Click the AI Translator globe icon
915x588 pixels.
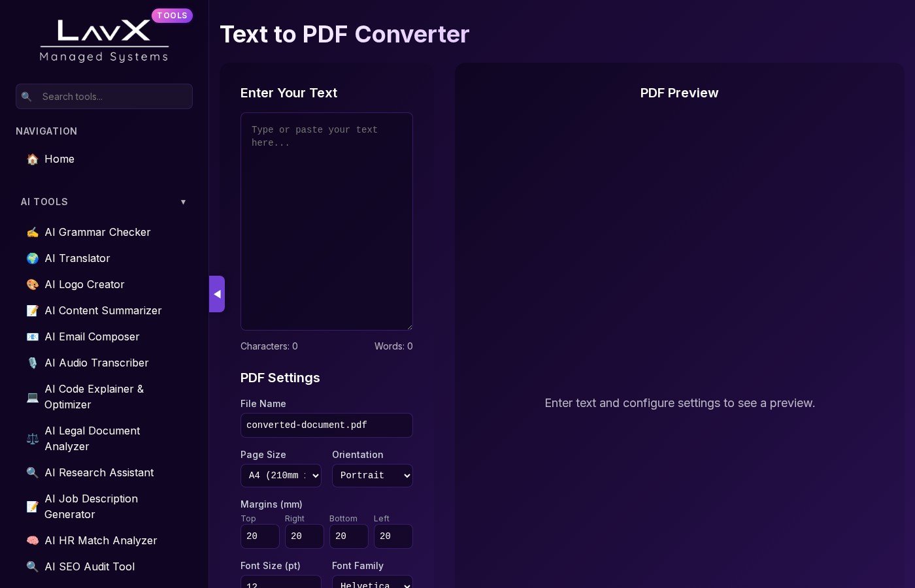[x=32, y=259]
